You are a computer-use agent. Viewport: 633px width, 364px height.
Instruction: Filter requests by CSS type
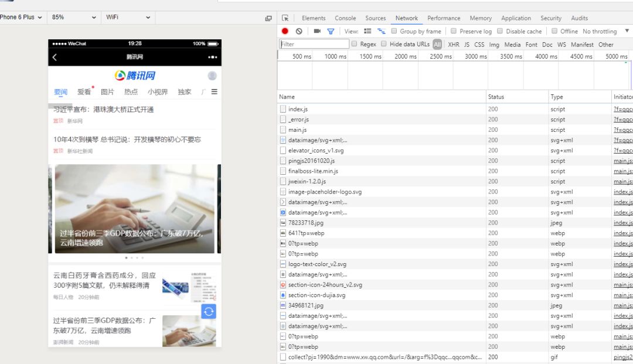click(479, 45)
